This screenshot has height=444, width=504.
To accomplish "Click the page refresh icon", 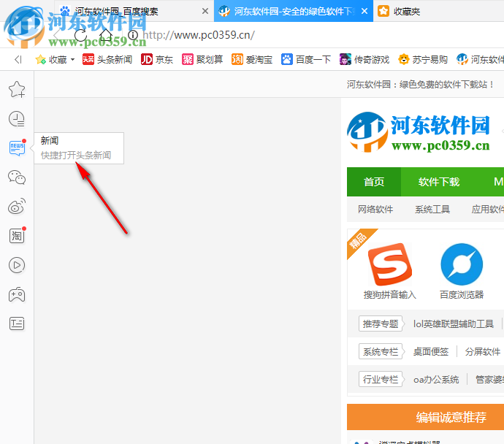I will click(80, 35).
